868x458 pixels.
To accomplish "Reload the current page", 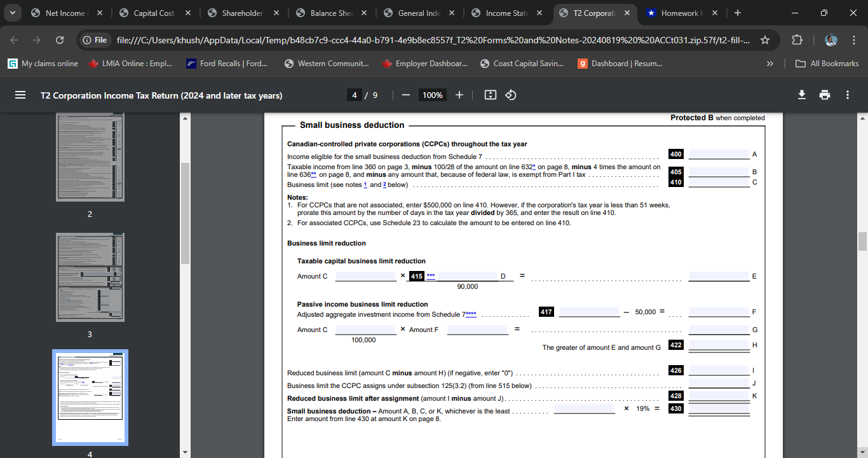I will [59, 39].
